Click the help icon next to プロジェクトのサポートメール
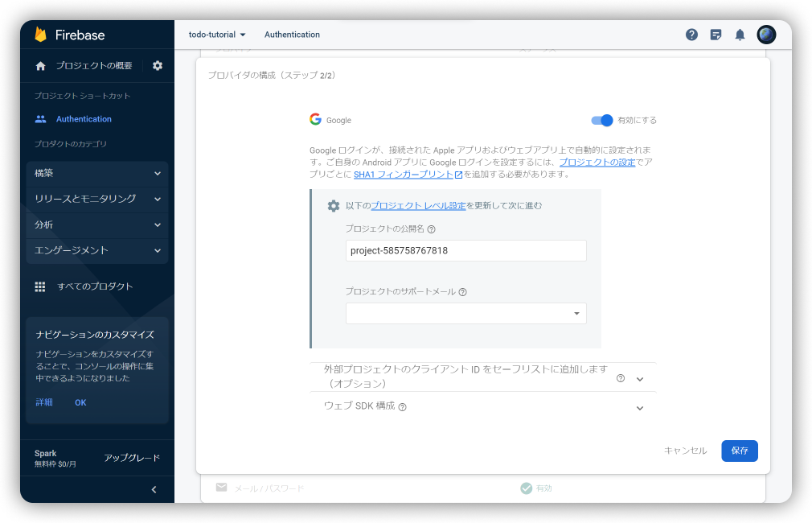Image resolution: width=812 pixels, height=523 pixels. pos(463,292)
